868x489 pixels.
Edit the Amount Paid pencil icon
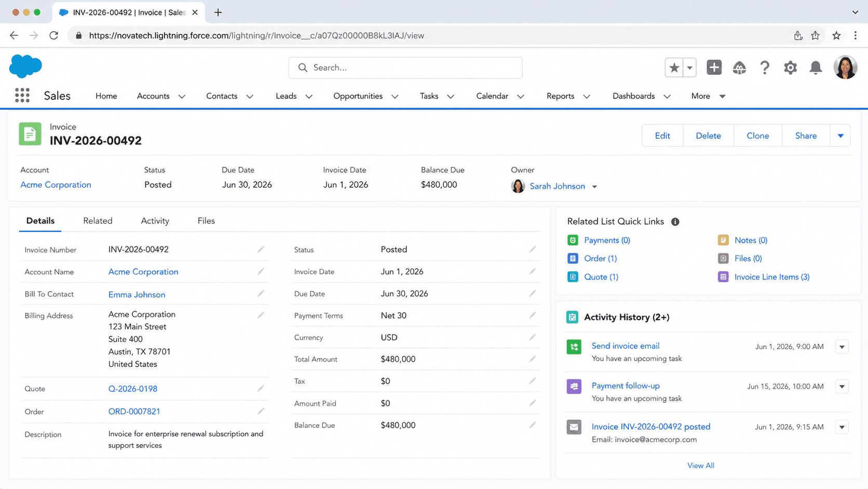pyautogui.click(x=532, y=403)
